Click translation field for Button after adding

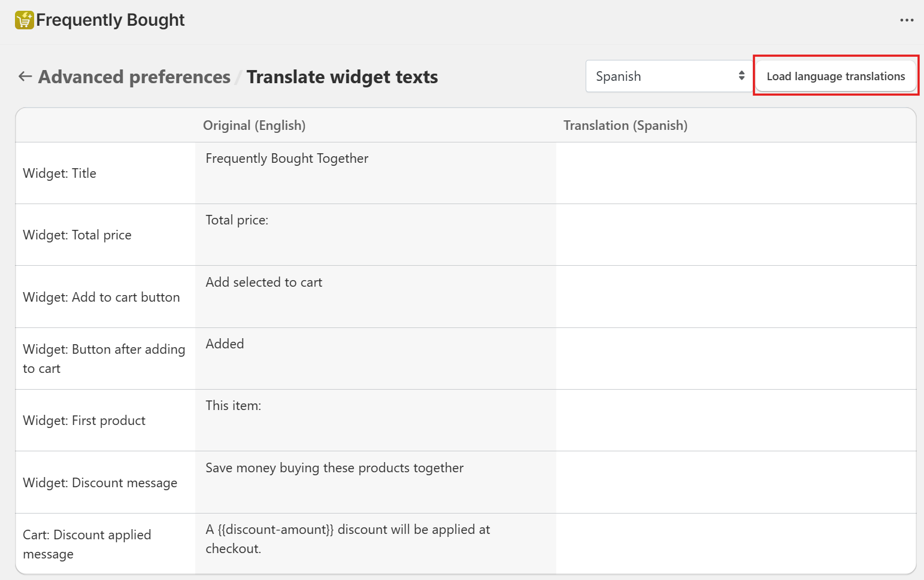click(735, 359)
